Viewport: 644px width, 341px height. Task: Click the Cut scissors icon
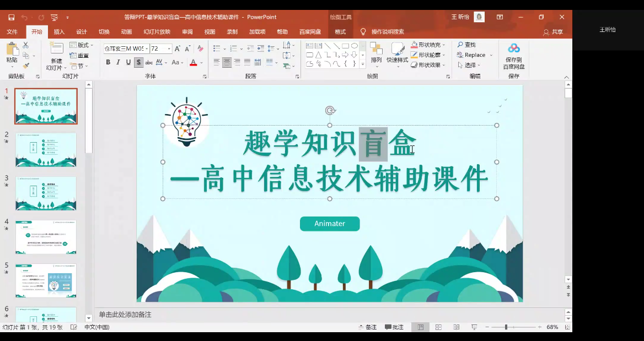click(25, 45)
